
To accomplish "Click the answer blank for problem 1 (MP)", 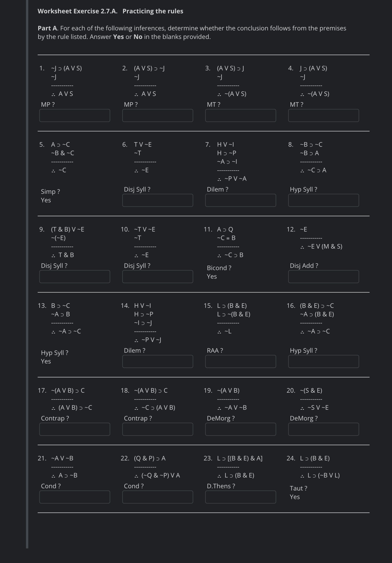I will [75, 115].
